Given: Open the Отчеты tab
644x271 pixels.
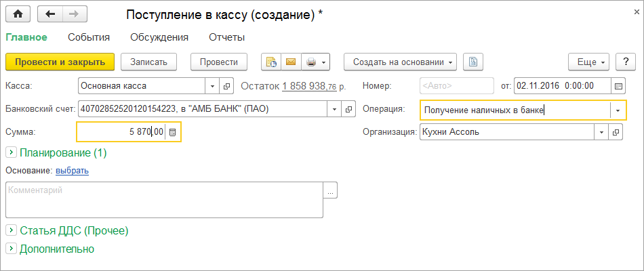Looking at the screenshot, I should [226, 37].
